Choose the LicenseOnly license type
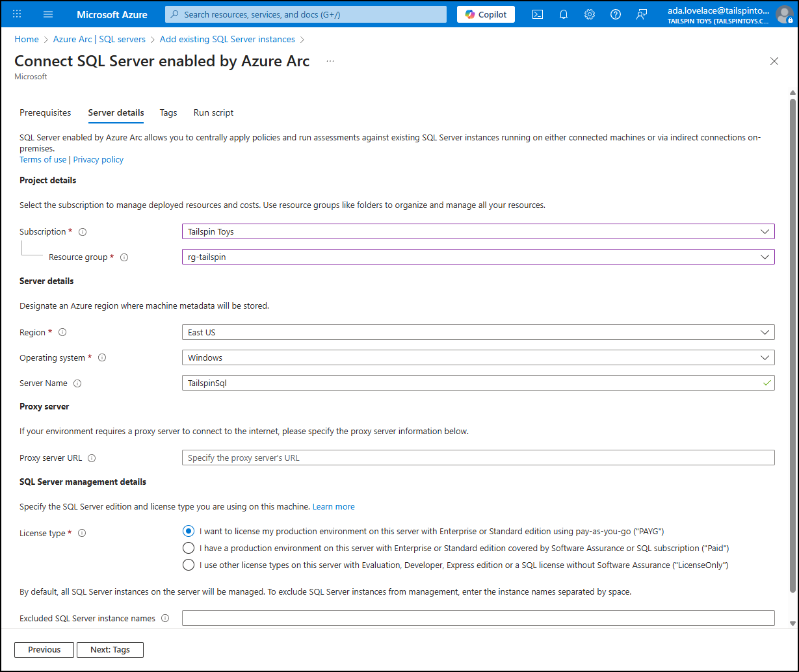Screen dimensions: 799x672 [188, 565]
